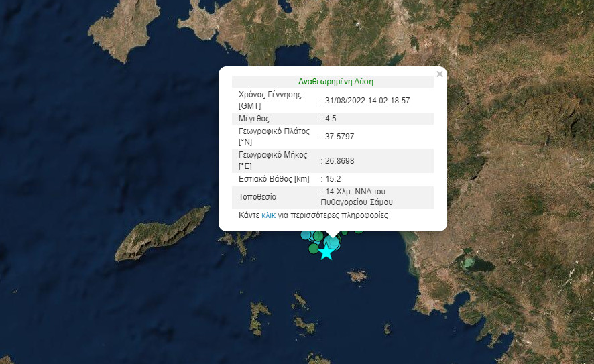594x364 pixels.
Task: Click the focal depth value 15.2
Action: tap(333, 179)
